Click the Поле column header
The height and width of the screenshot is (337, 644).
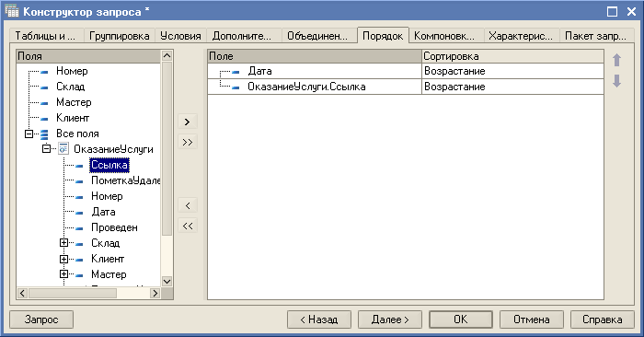315,56
